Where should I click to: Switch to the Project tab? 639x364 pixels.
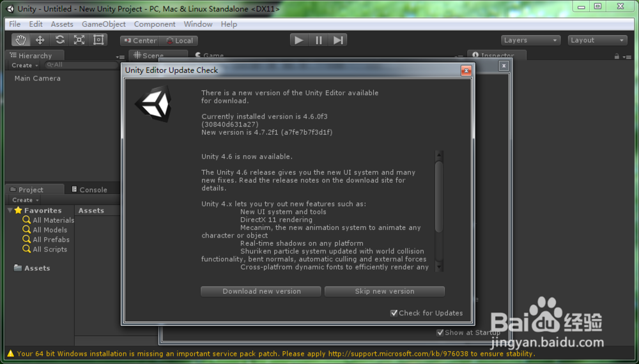pos(35,189)
